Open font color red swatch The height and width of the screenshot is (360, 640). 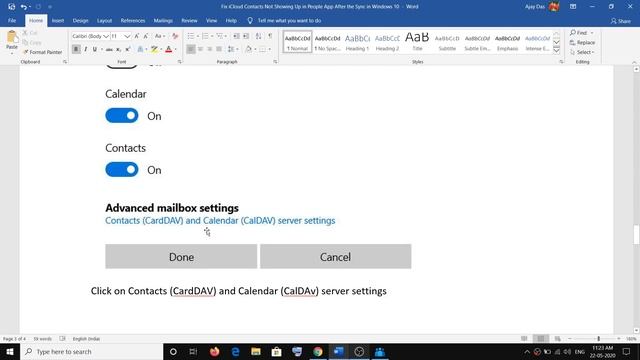point(169,49)
